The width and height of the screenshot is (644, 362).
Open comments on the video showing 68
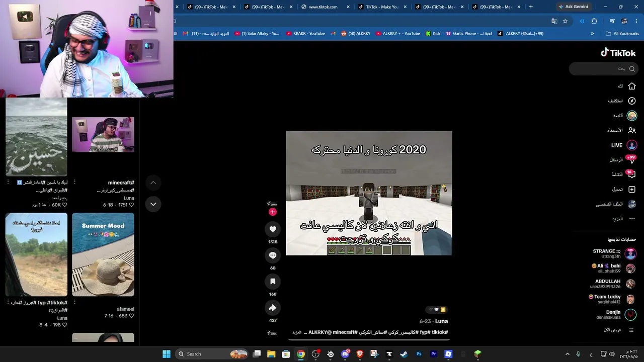pyautogui.click(x=273, y=255)
